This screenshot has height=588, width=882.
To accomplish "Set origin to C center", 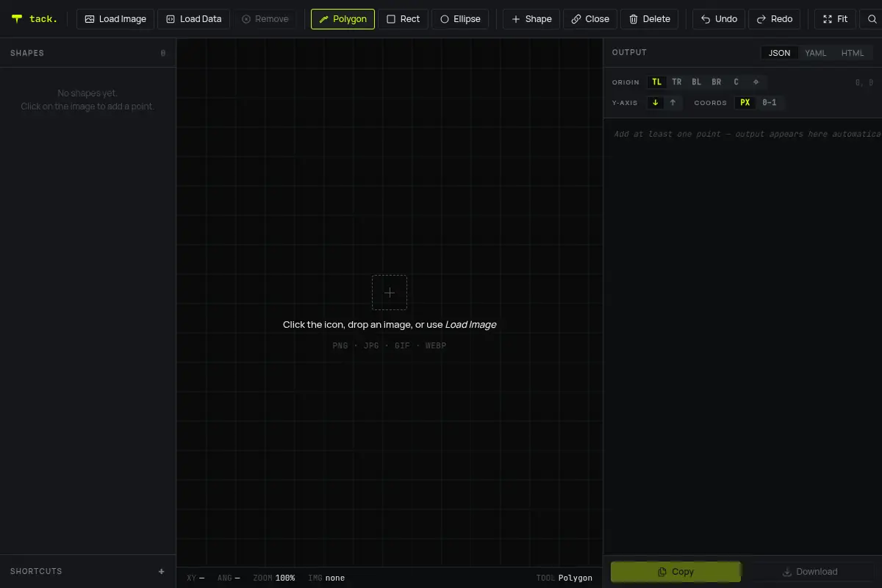I will pos(736,82).
